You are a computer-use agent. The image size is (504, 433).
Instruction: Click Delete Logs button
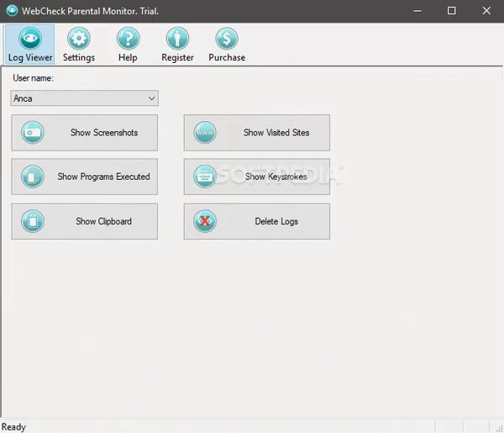[x=257, y=221]
